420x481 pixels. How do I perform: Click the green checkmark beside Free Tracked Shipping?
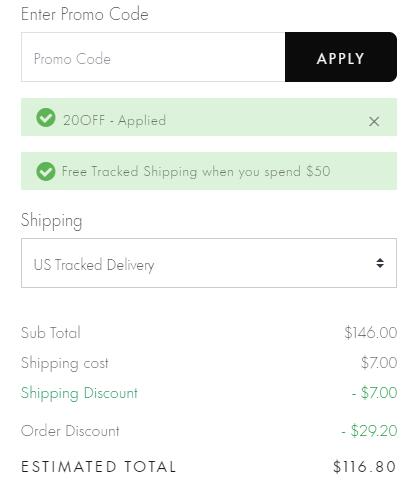tap(46, 171)
